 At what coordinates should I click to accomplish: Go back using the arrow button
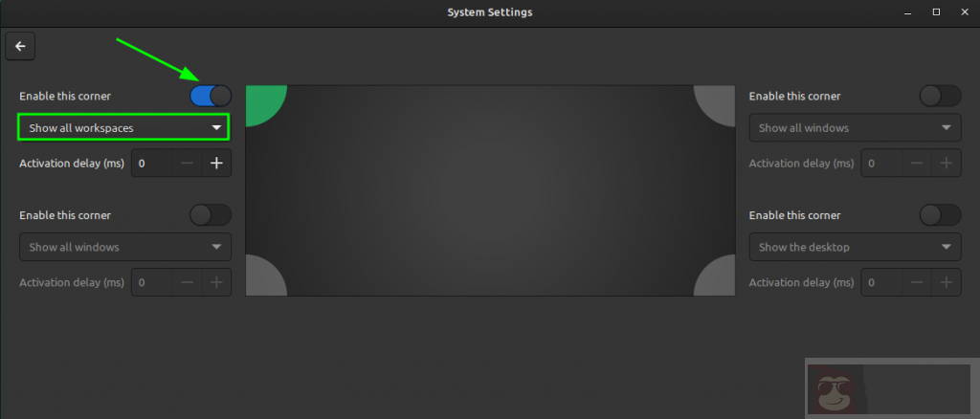coord(20,46)
